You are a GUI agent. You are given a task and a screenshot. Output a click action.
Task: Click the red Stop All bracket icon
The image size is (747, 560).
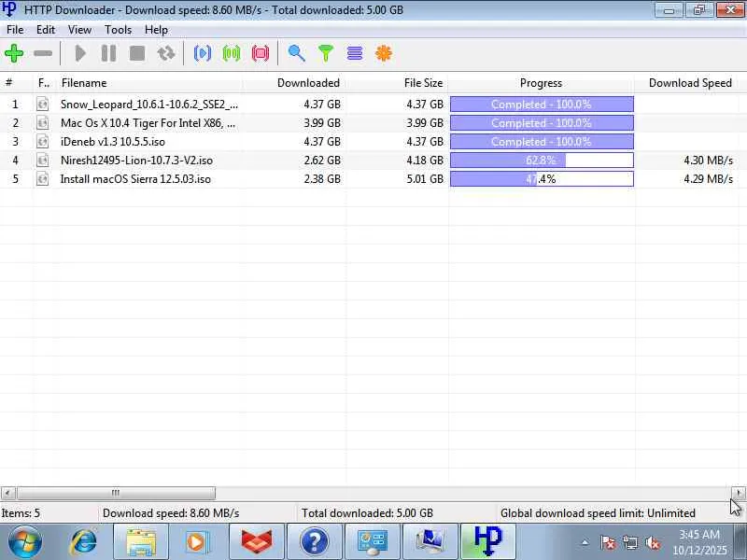point(261,53)
